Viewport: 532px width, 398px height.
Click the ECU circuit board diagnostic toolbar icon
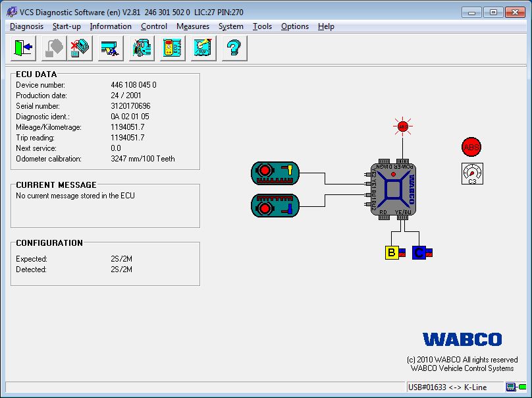pos(142,48)
